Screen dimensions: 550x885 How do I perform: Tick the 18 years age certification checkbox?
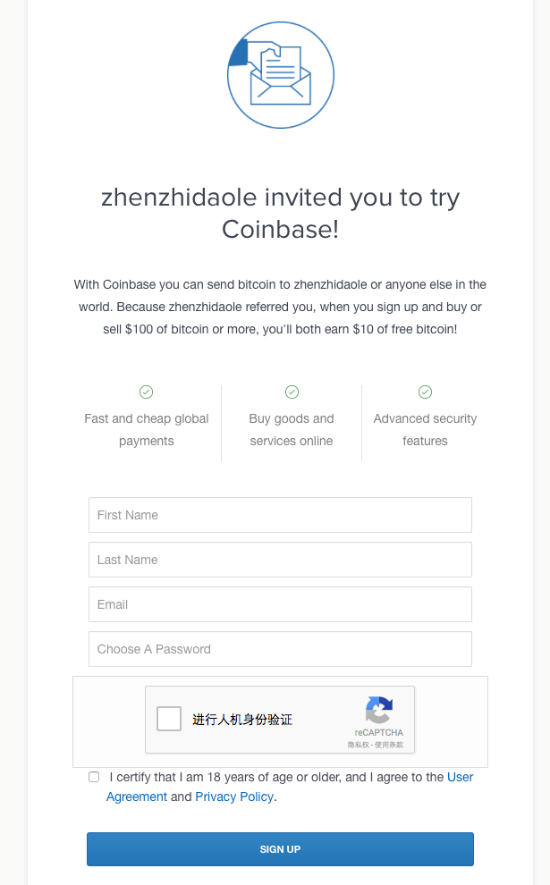pyautogui.click(x=94, y=777)
